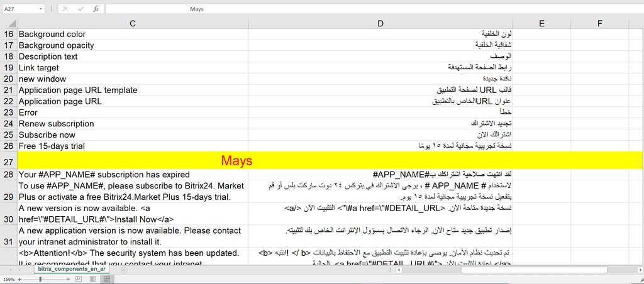Select cell starting 'To use #APP_NAME#, please subscribe'
Image resolution: width=644 pixels, height=284 pixels.
pos(133,192)
